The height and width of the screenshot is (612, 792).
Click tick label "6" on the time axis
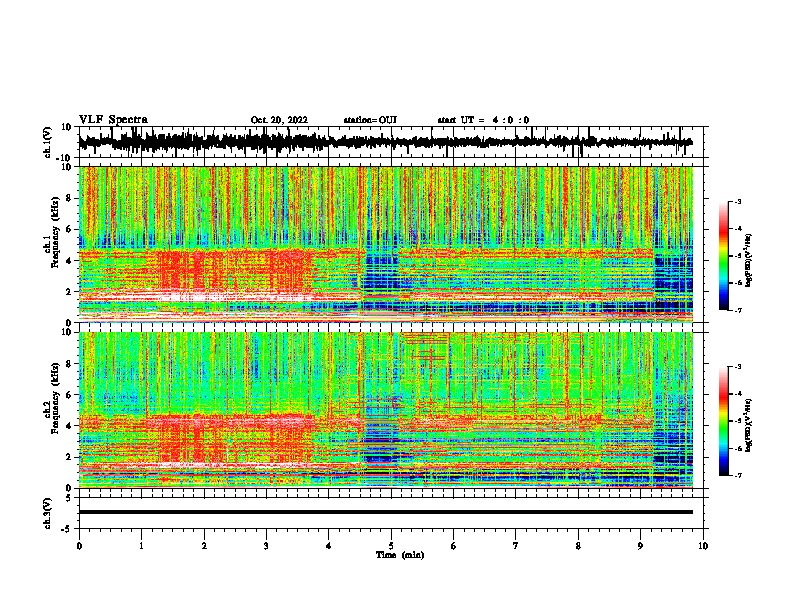coord(454,546)
